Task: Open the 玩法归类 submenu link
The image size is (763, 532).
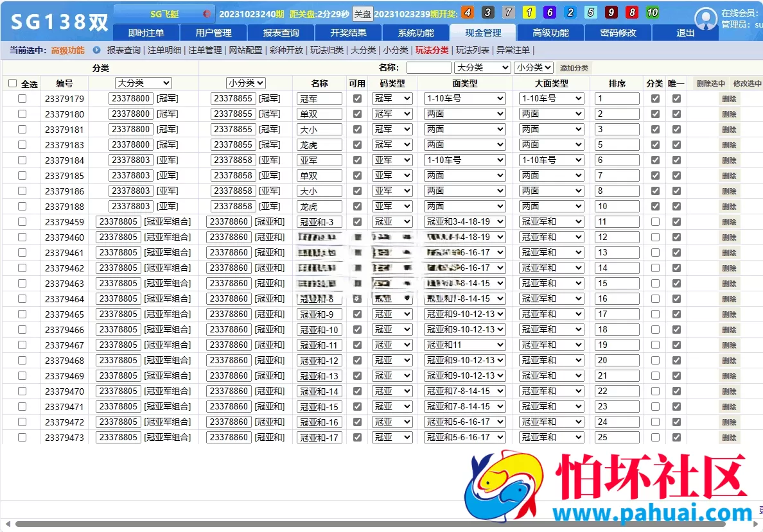Action: coord(326,50)
